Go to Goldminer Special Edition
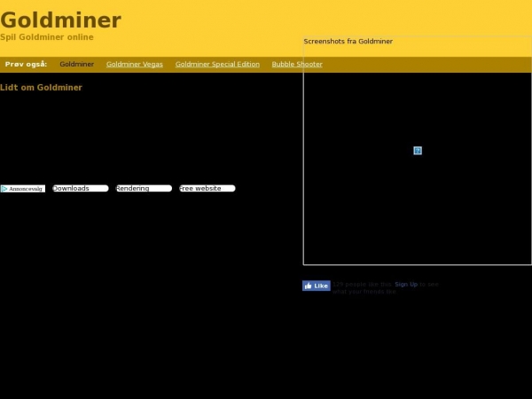532x399 pixels. (x=217, y=64)
